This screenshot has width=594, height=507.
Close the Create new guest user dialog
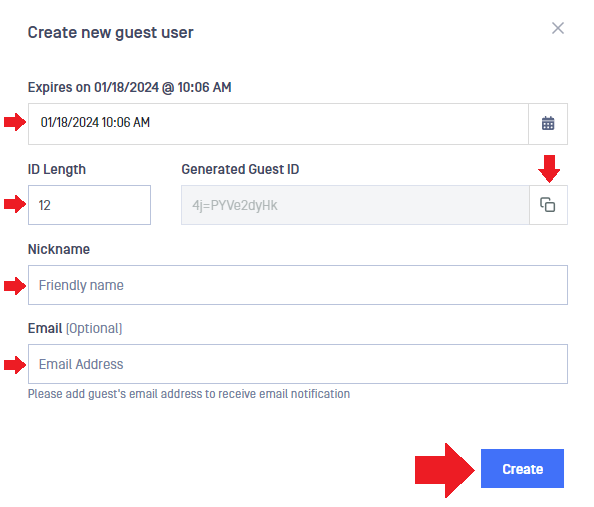pyautogui.click(x=558, y=28)
